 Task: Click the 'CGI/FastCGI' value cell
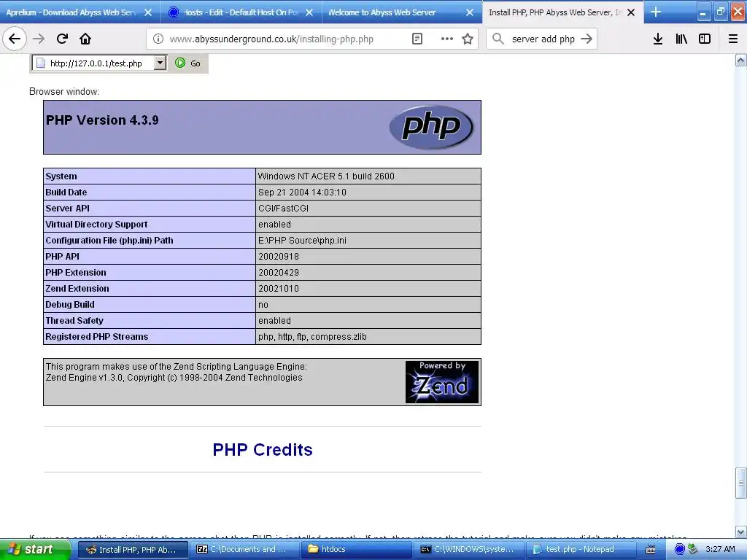click(368, 208)
